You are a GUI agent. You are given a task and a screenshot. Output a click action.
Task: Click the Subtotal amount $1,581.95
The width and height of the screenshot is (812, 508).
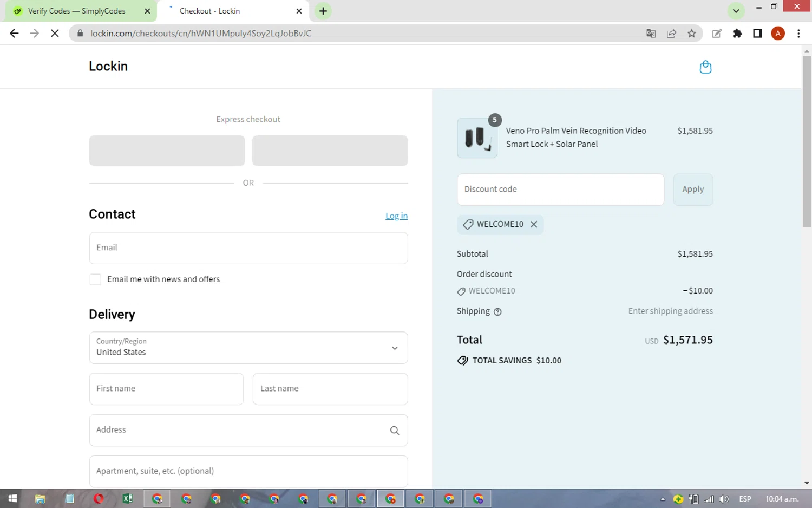click(x=695, y=254)
